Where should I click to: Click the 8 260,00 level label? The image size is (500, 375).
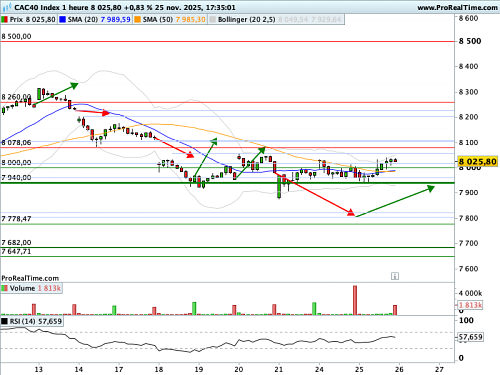point(16,97)
